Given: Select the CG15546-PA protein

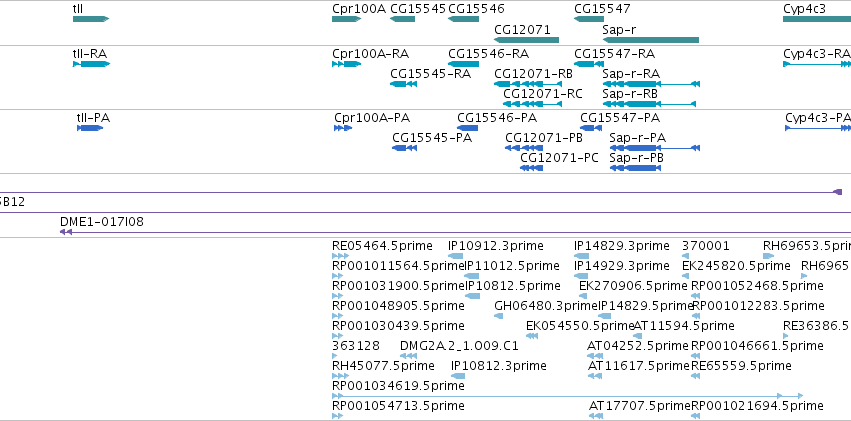Looking at the screenshot, I should pos(467,128).
